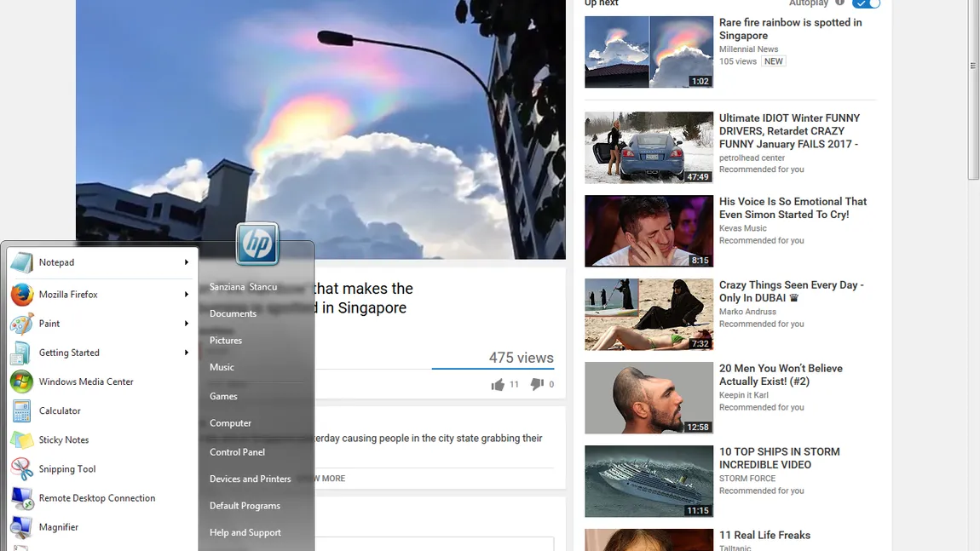Open Sticky Notes program
980x551 pixels.
[x=64, y=440]
